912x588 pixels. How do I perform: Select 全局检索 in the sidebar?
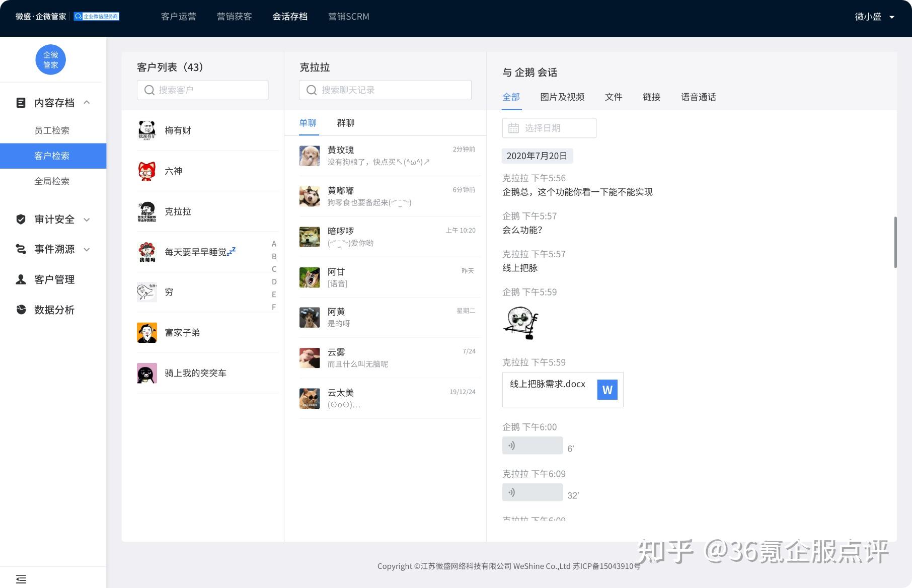coord(52,181)
